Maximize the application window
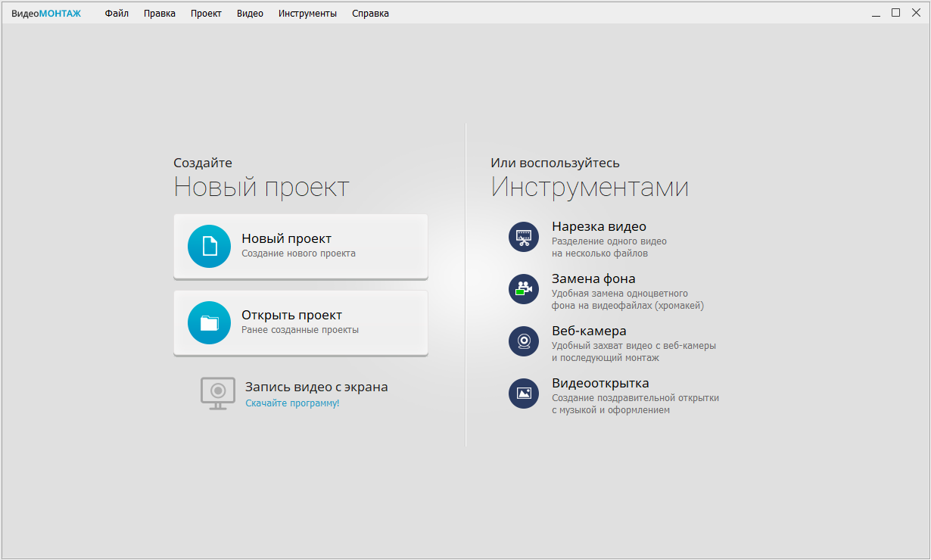Image resolution: width=931 pixels, height=560 pixels. pyautogui.click(x=895, y=12)
